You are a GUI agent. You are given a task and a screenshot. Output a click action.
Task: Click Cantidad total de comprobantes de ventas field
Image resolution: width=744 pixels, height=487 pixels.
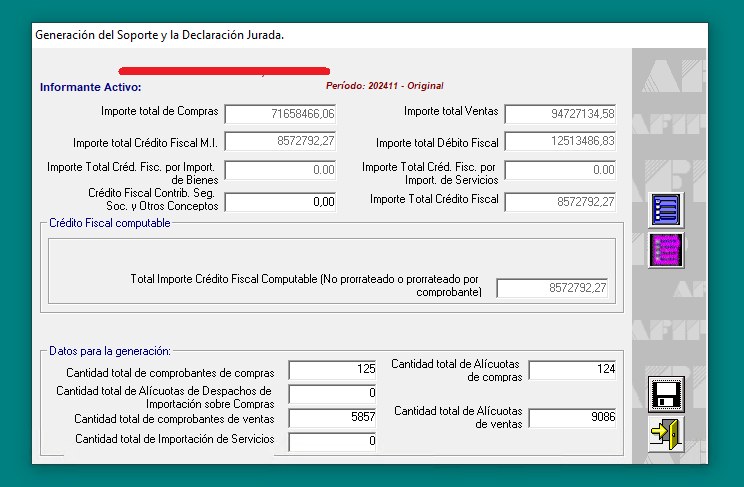332,418
